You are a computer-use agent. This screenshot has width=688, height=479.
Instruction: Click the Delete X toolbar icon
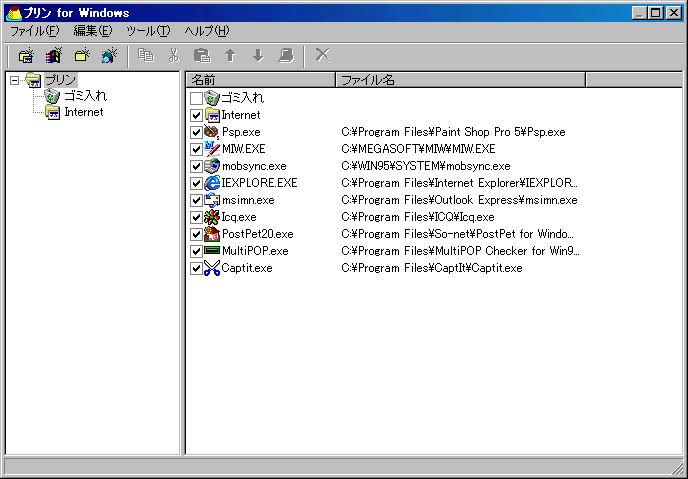coord(323,55)
